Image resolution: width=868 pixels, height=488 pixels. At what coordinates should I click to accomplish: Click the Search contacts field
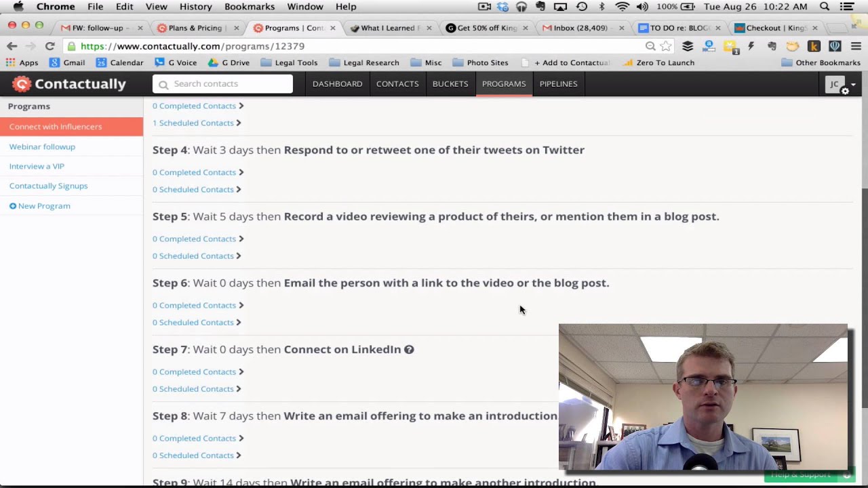[222, 84]
